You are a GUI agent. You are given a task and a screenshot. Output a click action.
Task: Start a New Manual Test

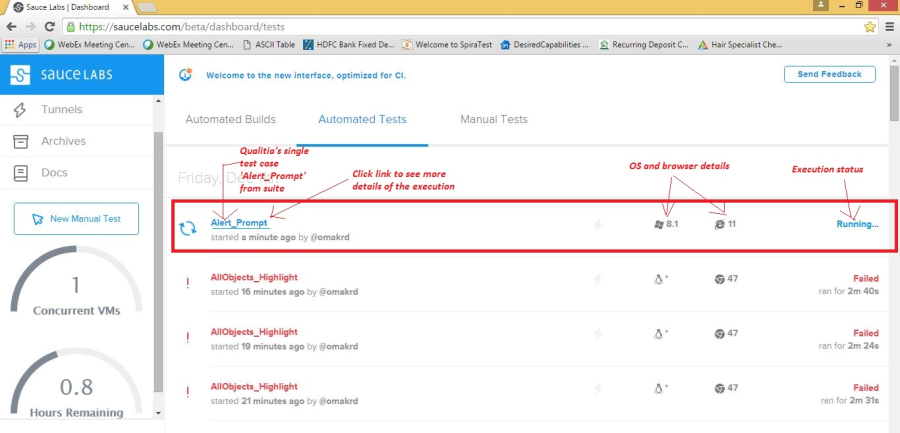click(x=76, y=218)
